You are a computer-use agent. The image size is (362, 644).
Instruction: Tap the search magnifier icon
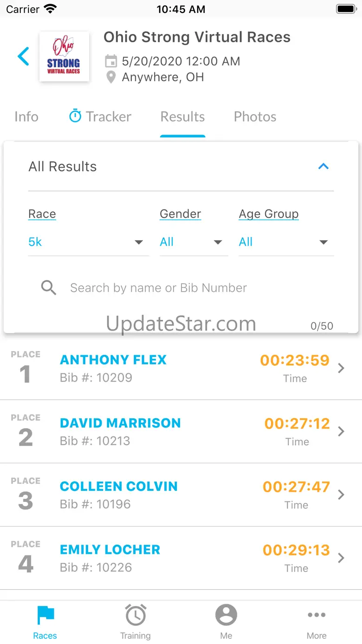tap(49, 288)
